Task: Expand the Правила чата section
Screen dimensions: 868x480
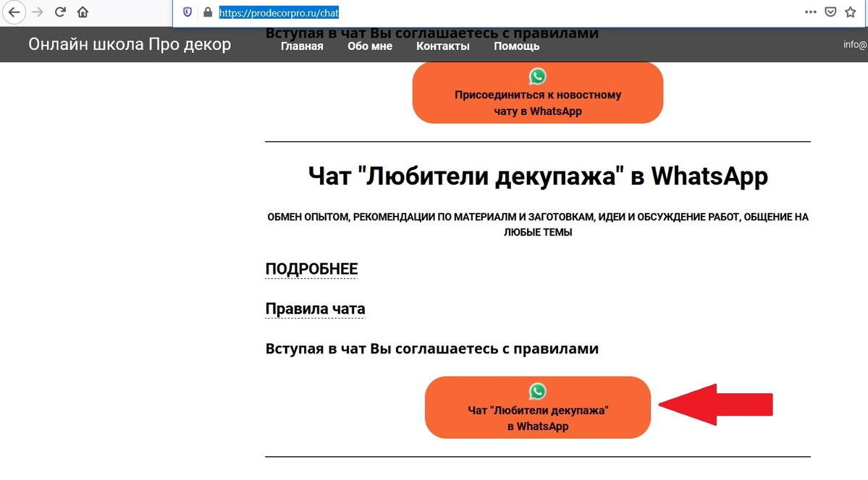Action: click(x=315, y=308)
